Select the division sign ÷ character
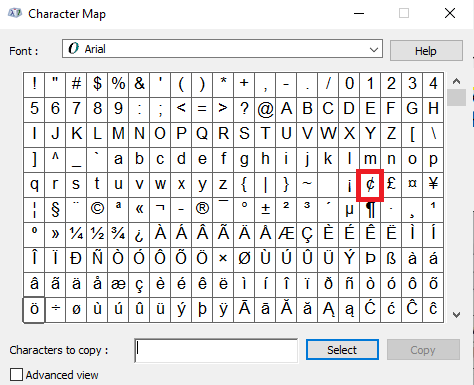The image size is (474, 385). point(55,310)
